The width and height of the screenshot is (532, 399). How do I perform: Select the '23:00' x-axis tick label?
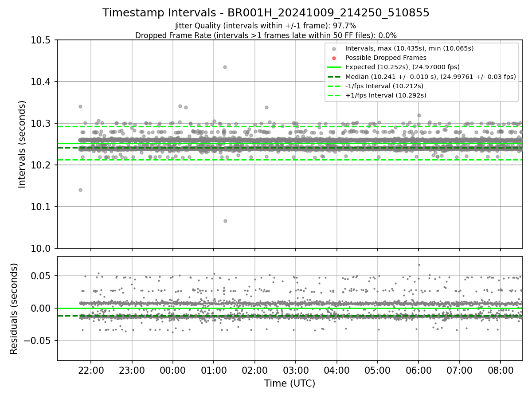[132, 370]
